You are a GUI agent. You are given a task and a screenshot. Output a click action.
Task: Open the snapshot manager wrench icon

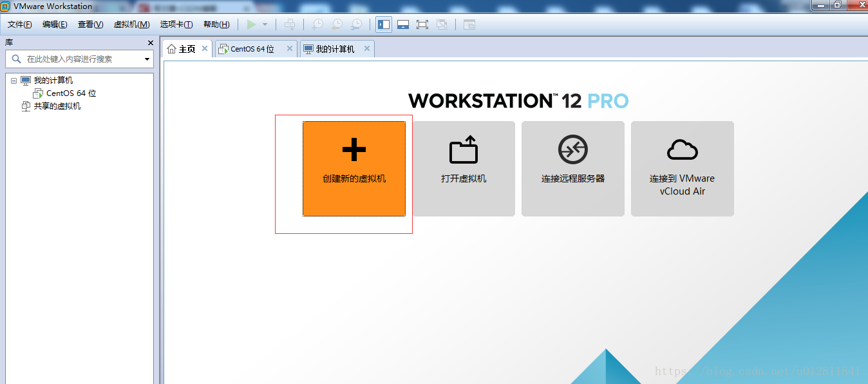[x=356, y=24]
